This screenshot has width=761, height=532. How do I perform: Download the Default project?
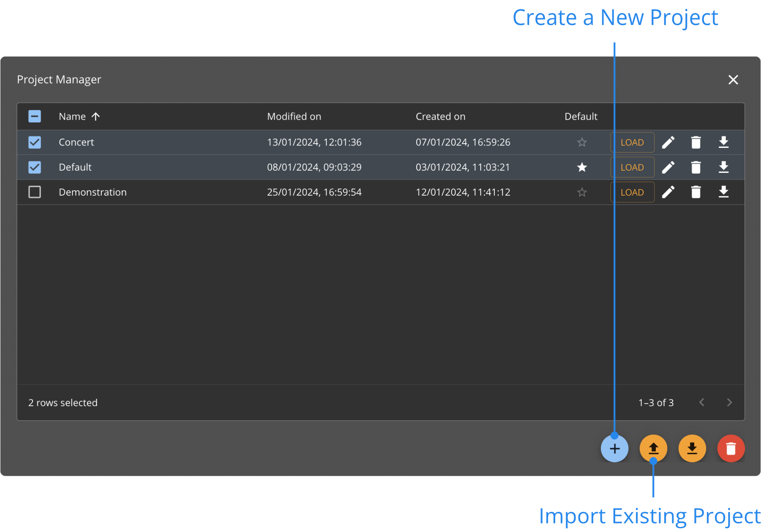pos(723,167)
